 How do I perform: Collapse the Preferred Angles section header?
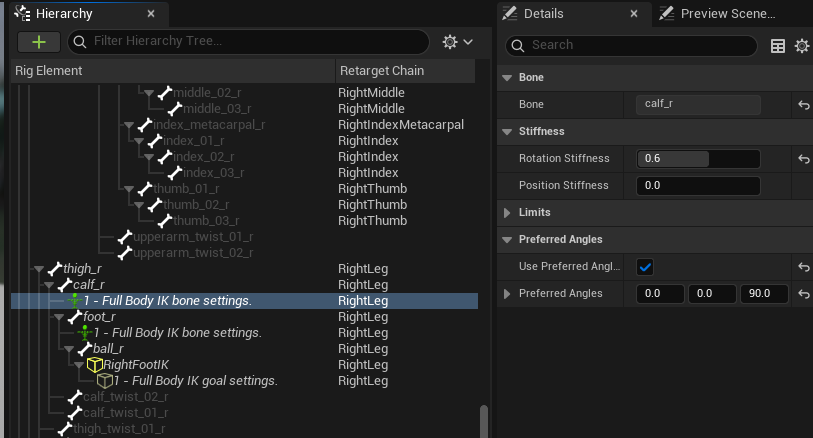coord(507,239)
